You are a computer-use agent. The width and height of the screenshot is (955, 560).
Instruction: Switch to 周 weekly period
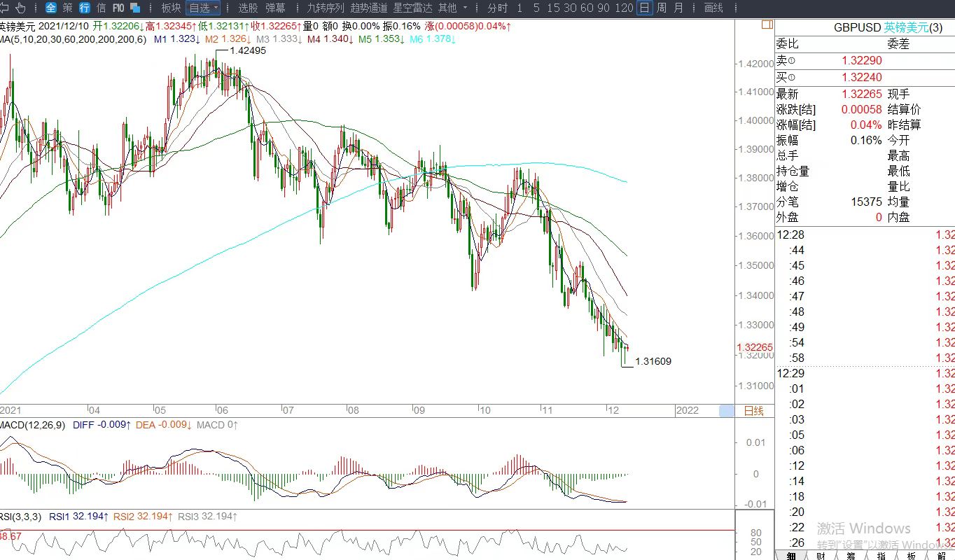pyautogui.click(x=661, y=8)
